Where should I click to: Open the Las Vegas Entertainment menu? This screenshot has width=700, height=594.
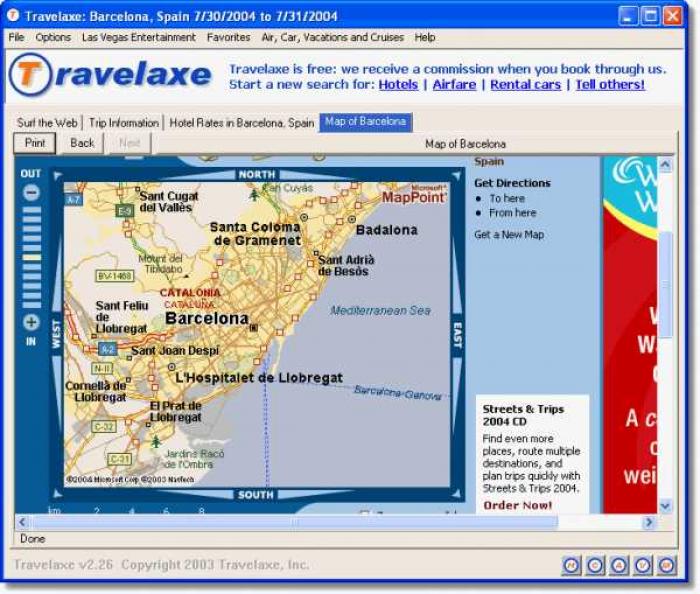pos(139,37)
